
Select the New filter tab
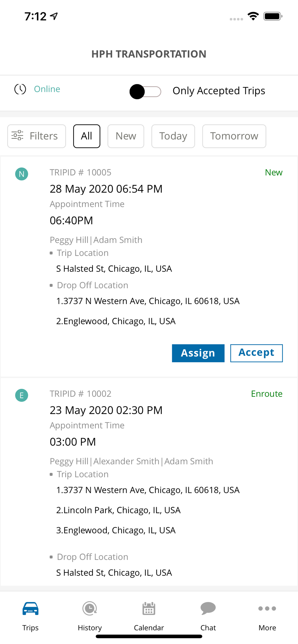pyautogui.click(x=126, y=136)
